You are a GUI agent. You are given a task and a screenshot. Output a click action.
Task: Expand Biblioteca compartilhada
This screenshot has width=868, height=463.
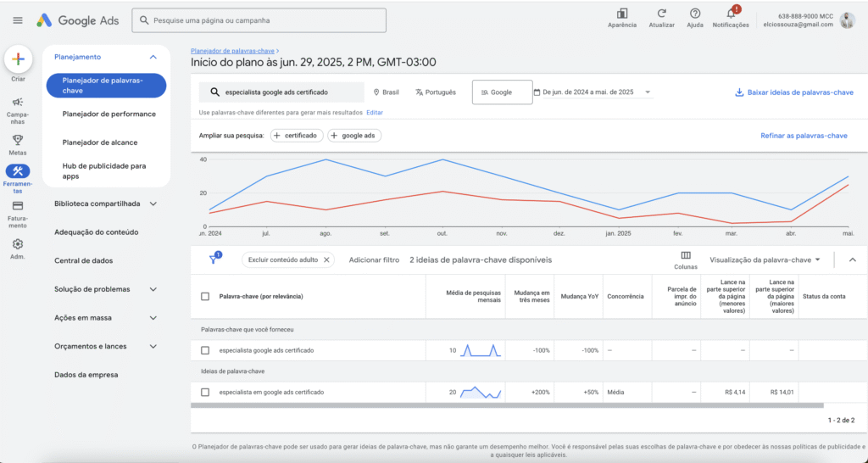tap(153, 204)
